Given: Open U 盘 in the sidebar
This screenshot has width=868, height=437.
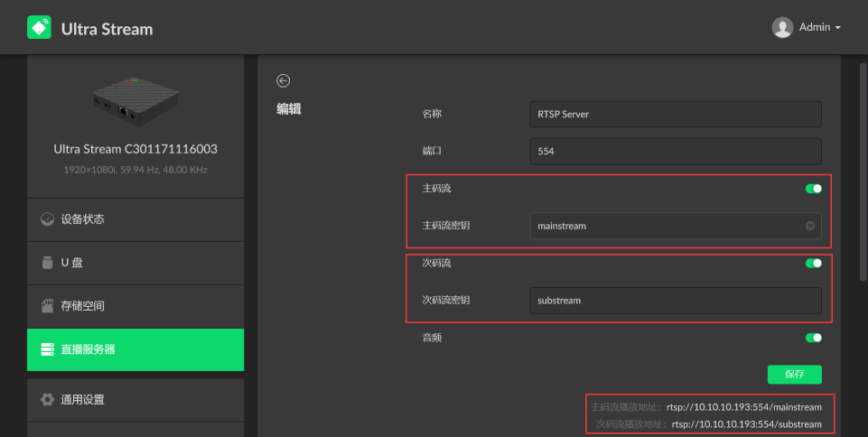Looking at the screenshot, I should point(135,263).
